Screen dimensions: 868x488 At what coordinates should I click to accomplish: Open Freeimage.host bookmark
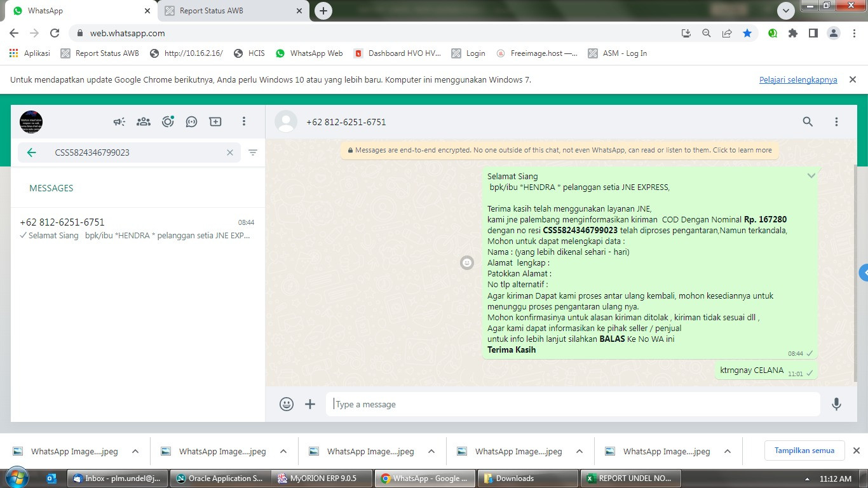(538, 53)
